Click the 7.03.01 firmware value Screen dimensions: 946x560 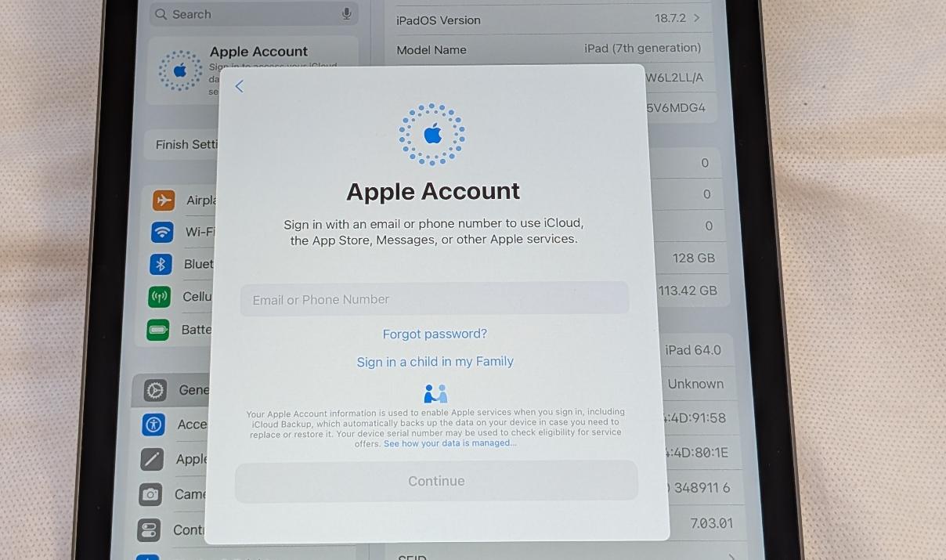click(x=712, y=523)
